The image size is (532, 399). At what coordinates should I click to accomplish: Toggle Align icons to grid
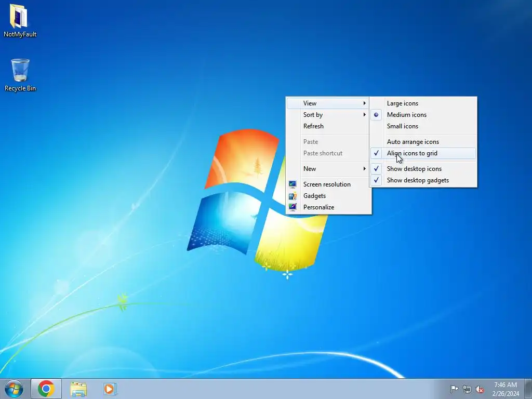click(x=423, y=153)
